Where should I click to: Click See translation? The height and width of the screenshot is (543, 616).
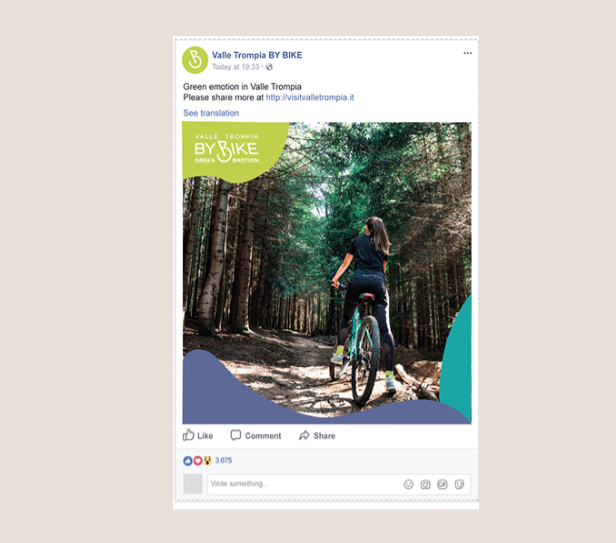pyautogui.click(x=211, y=113)
